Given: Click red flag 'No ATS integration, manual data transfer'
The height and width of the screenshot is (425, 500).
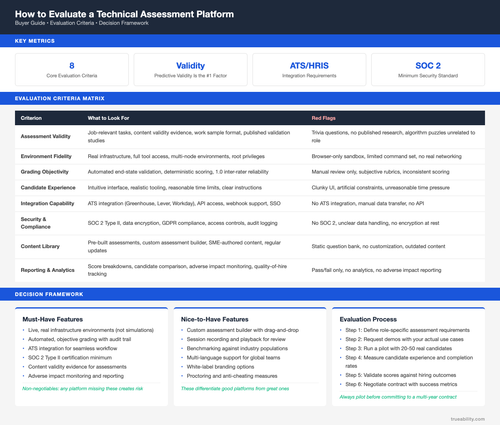Looking at the screenshot, I should [x=368, y=203].
